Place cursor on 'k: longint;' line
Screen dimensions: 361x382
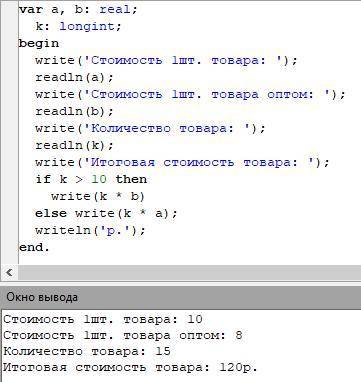[78, 26]
